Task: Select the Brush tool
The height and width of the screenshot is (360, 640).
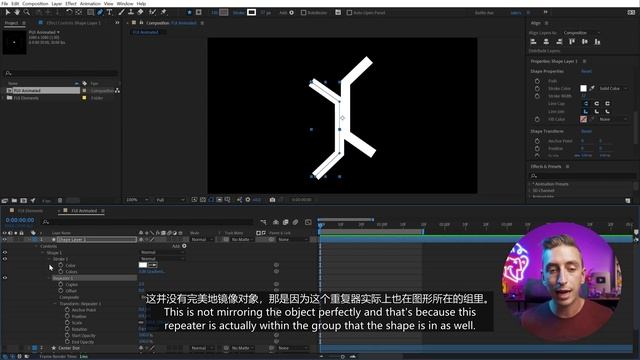Action: click(121, 13)
